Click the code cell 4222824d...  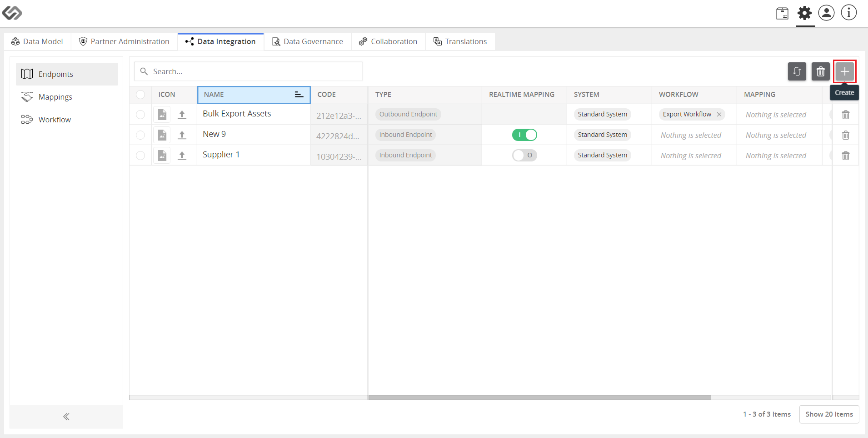pyautogui.click(x=339, y=136)
